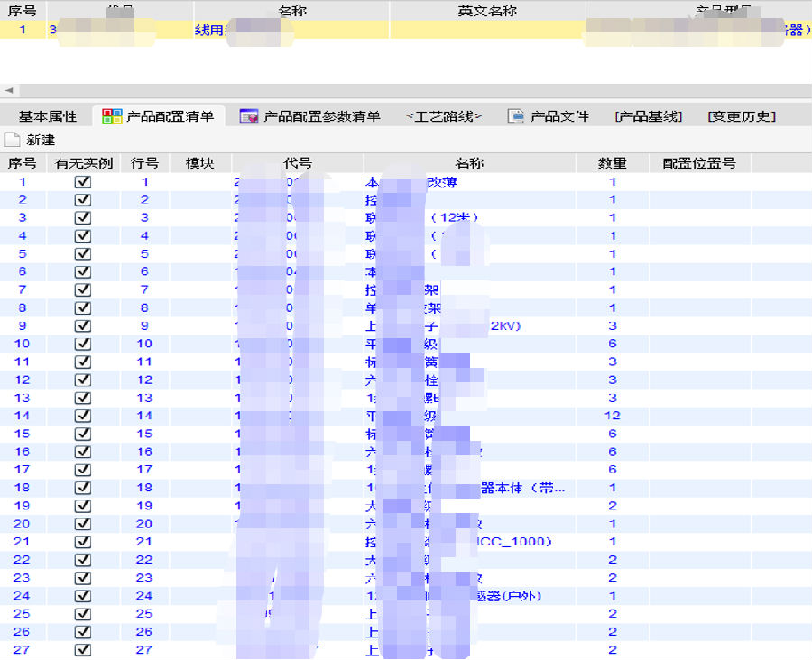Click the 新建 button label
The width and height of the screenshot is (812, 660).
(x=41, y=140)
